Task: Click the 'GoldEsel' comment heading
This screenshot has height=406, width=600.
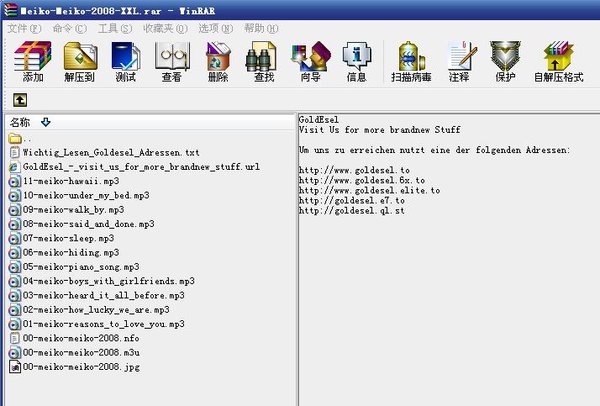Action: [319, 119]
